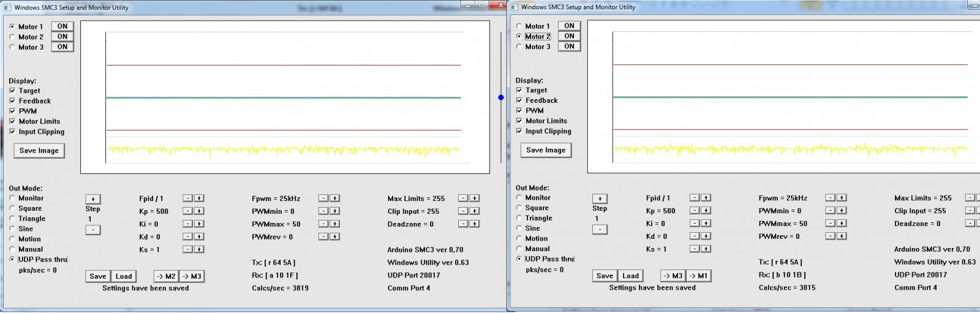Screen dimensions: 980x313
Task: Toggle Motor 2 ON button in left window
Action: tap(62, 37)
